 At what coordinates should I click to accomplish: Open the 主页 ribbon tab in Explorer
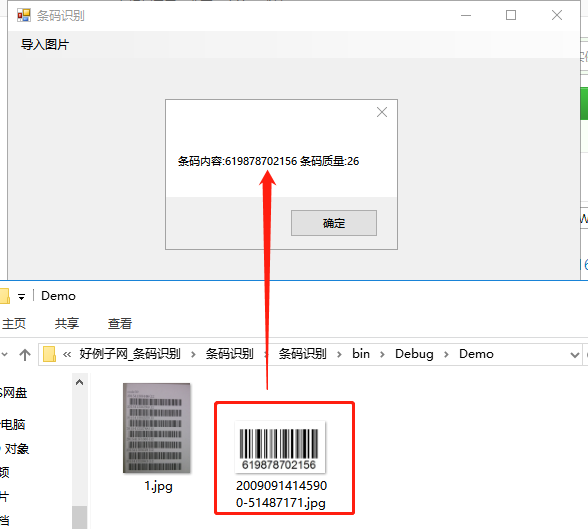pyautogui.click(x=14, y=324)
